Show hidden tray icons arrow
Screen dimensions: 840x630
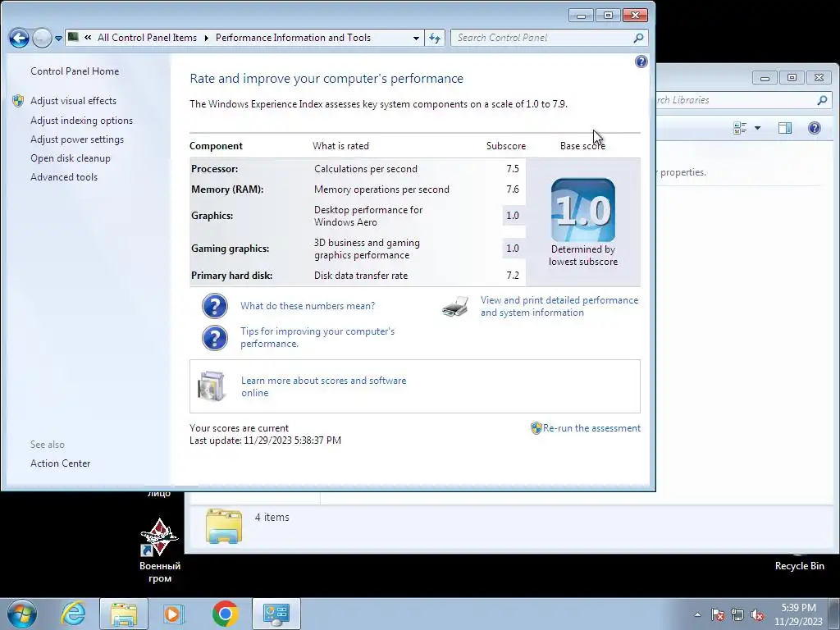point(697,614)
